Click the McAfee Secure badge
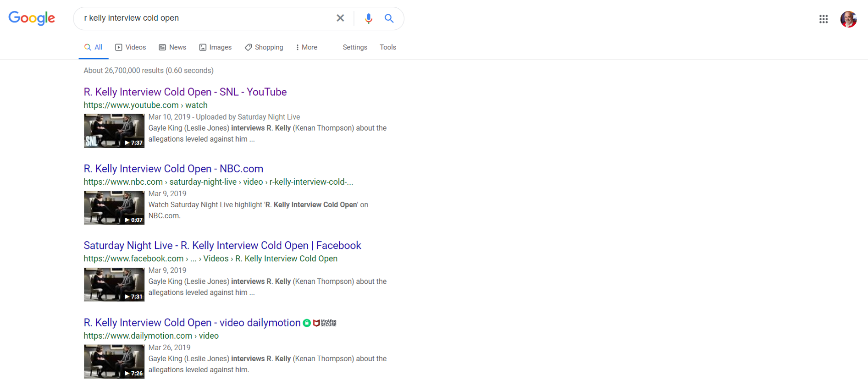This screenshot has height=391, width=868. 325,323
